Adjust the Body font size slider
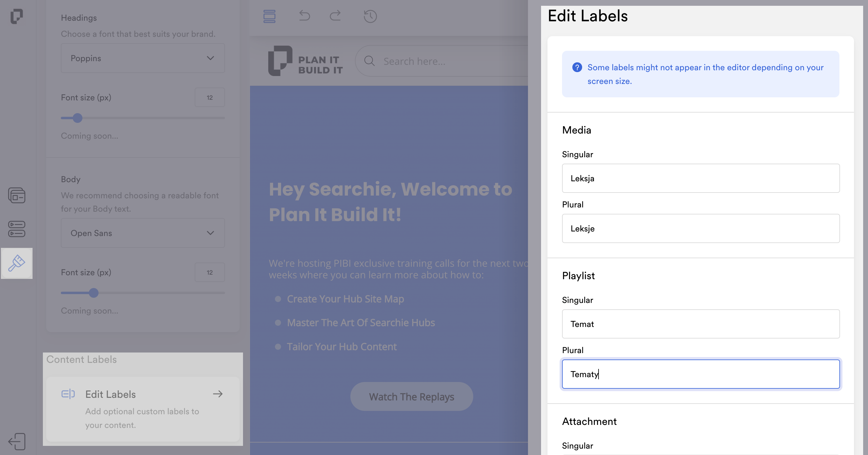The width and height of the screenshot is (868, 455). [x=94, y=293]
